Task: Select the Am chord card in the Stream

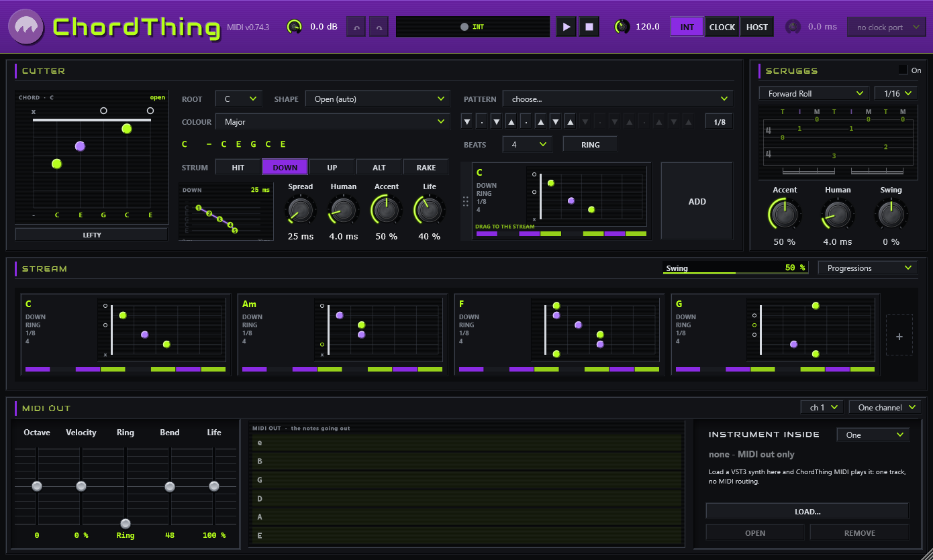Action: (343, 335)
